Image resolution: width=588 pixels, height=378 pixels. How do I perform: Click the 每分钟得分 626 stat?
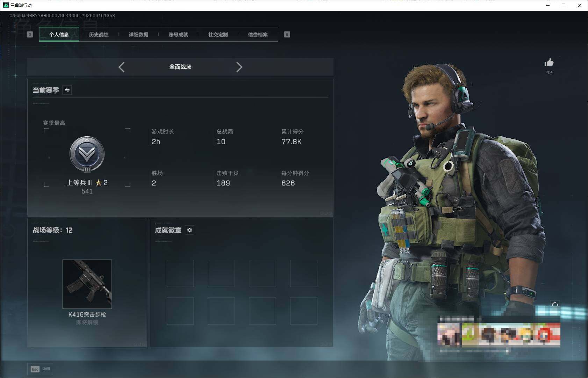coord(295,178)
